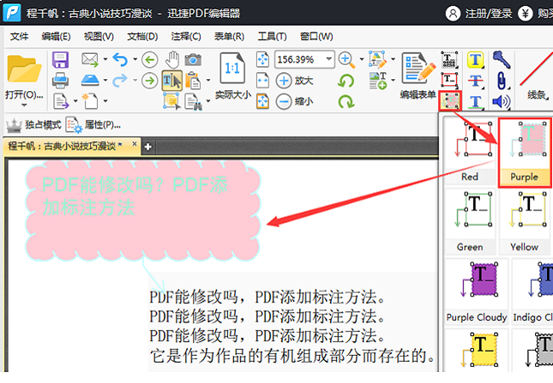Image resolution: width=553 pixels, height=383 pixels.
Task: Click the 放大 zoom in button
Action: (295, 81)
